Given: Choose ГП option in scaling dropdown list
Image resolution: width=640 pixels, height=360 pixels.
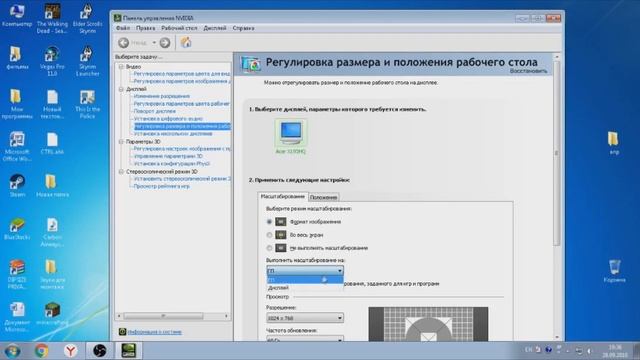Looking at the screenshot, I should coord(305,280).
